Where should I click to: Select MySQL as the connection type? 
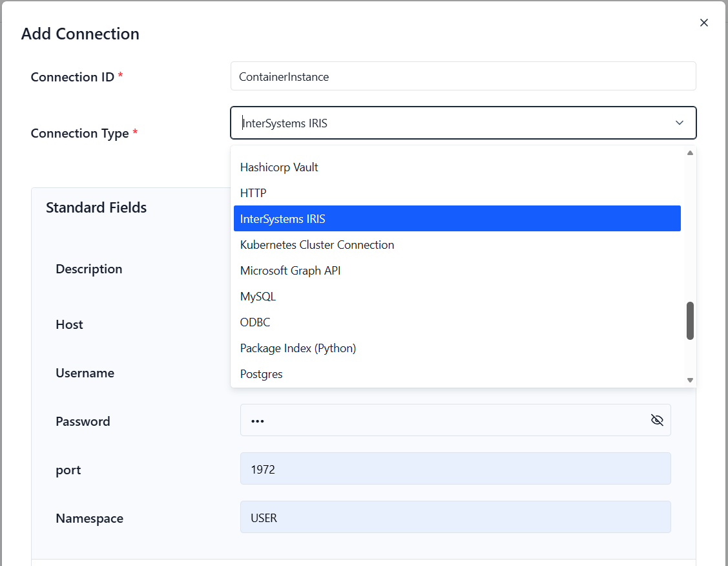click(258, 296)
